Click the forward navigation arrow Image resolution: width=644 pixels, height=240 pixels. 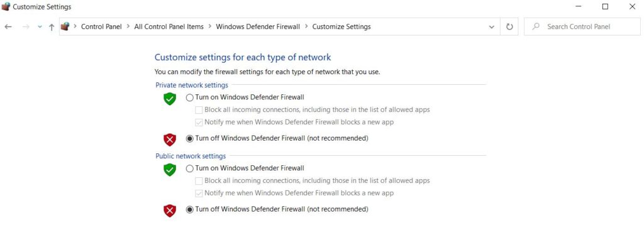pos(25,26)
